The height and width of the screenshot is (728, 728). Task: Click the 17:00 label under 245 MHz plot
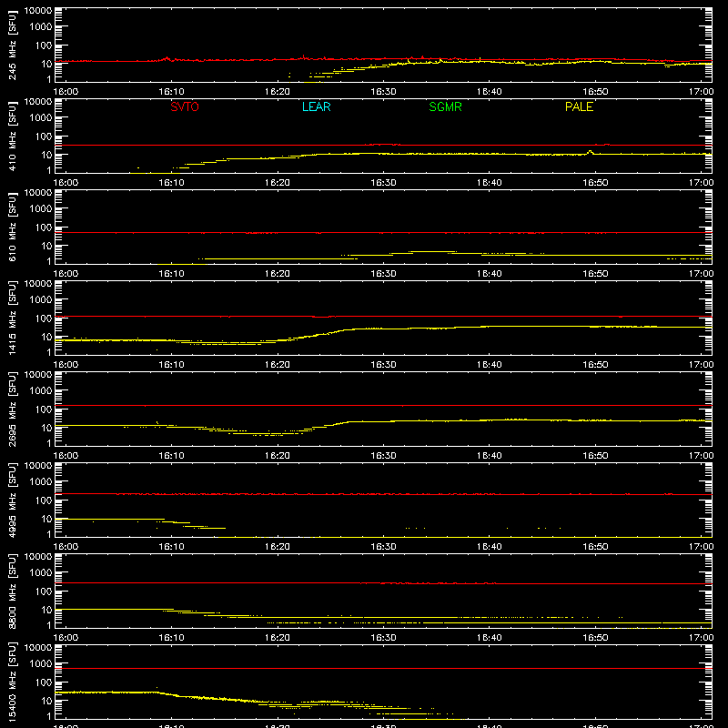pyautogui.click(x=701, y=92)
